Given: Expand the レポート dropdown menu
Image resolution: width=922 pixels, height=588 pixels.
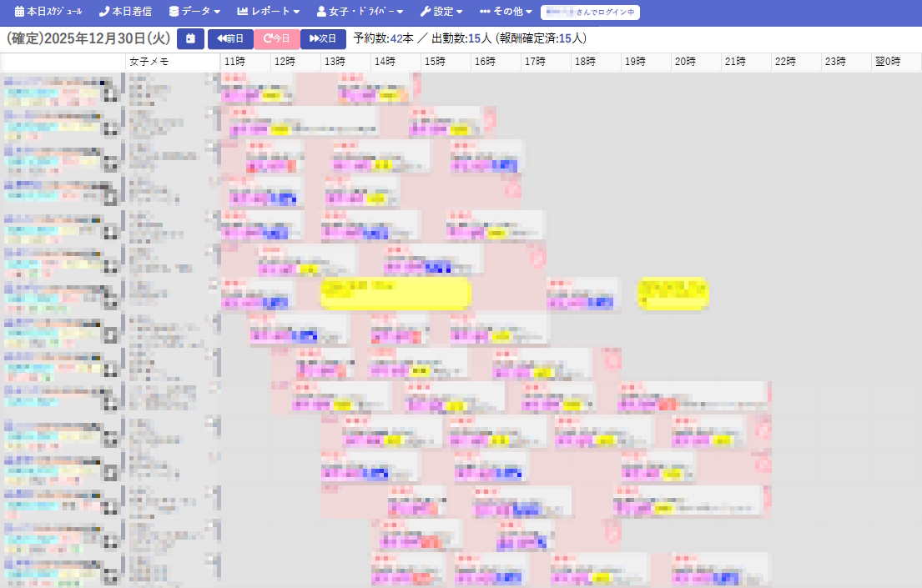Looking at the screenshot, I should (x=268, y=13).
